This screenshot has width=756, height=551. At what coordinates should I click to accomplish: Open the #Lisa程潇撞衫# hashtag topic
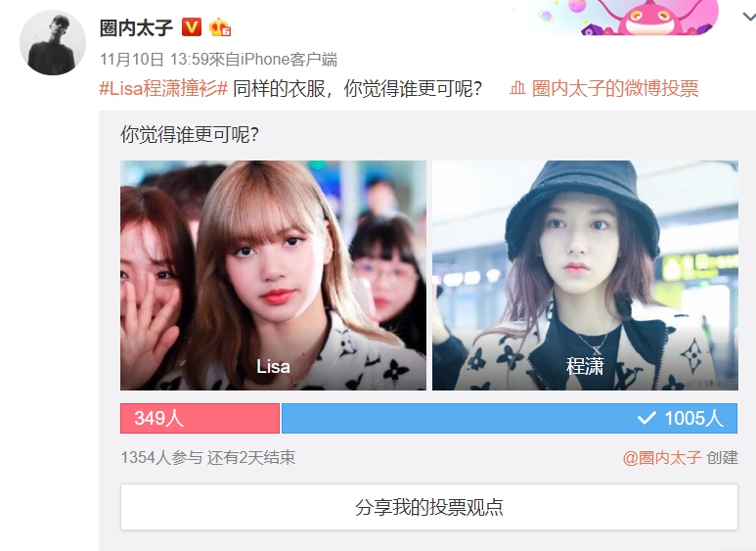point(163,89)
